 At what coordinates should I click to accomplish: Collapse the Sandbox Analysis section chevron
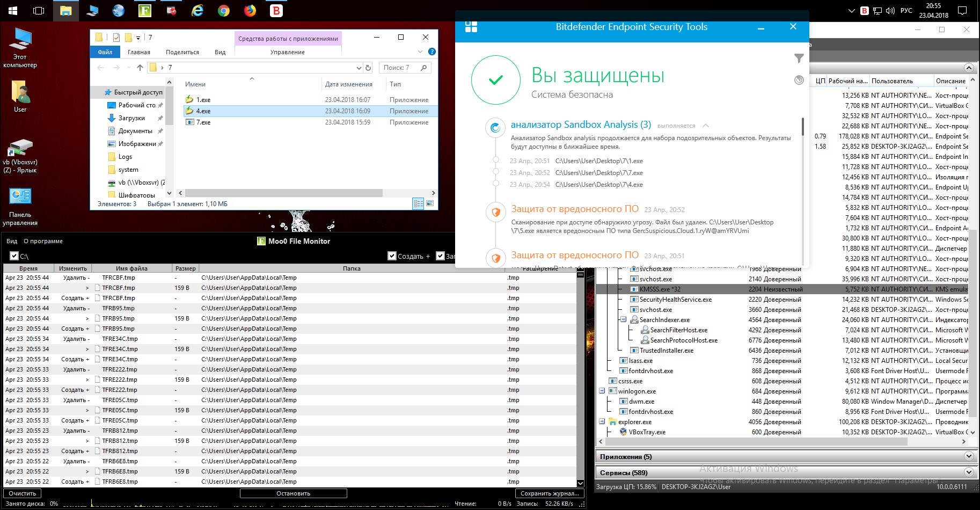706,126
